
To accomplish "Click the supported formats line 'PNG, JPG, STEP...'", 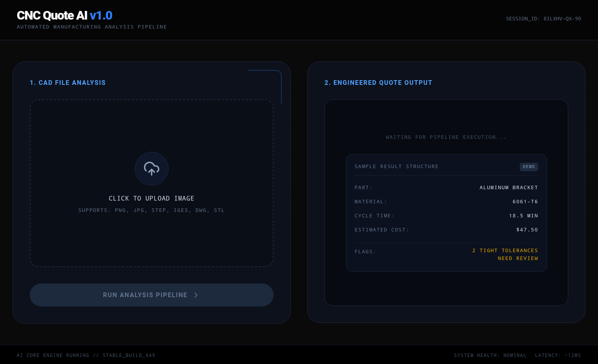I will tap(151, 210).
